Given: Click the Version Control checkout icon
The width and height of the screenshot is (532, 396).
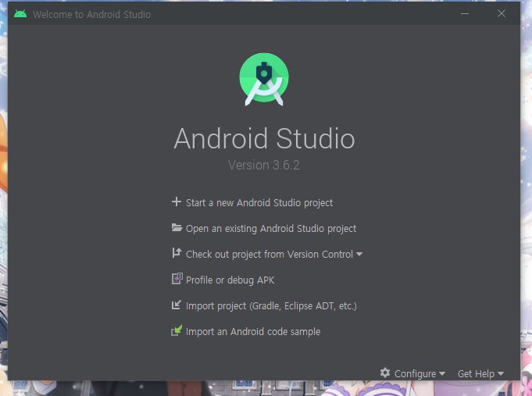Looking at the screenshot, I should pos(177,253).
